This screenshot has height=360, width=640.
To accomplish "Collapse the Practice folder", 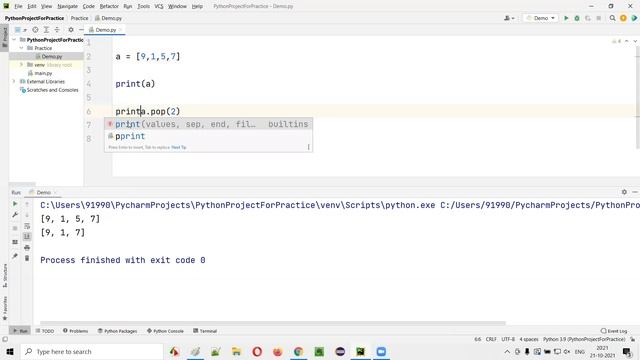I will [x=22, y=48].
